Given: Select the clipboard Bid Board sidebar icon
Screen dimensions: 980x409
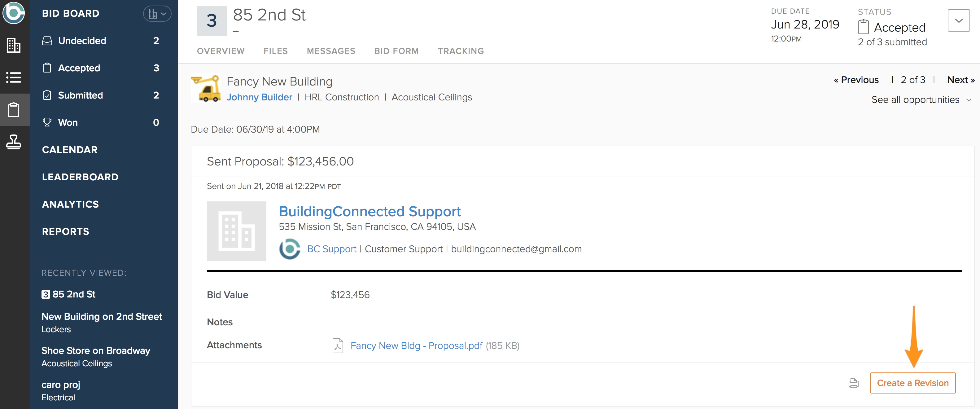Looking at the screenshot, I should point(14,110).
